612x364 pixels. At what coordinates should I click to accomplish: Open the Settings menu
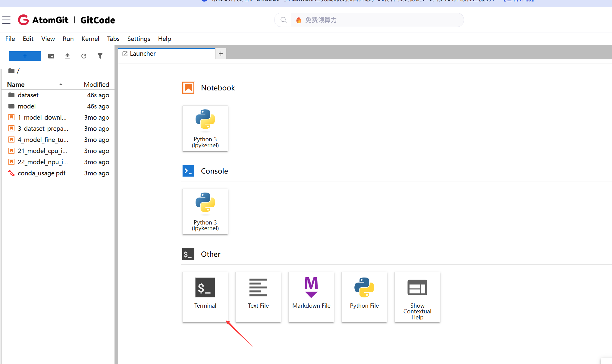(139, 39)
